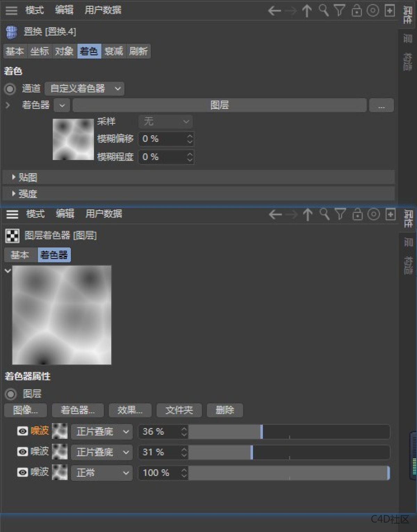Click the 效果 button
Viewport: 417px width, 532px height.
coord(130,410)
